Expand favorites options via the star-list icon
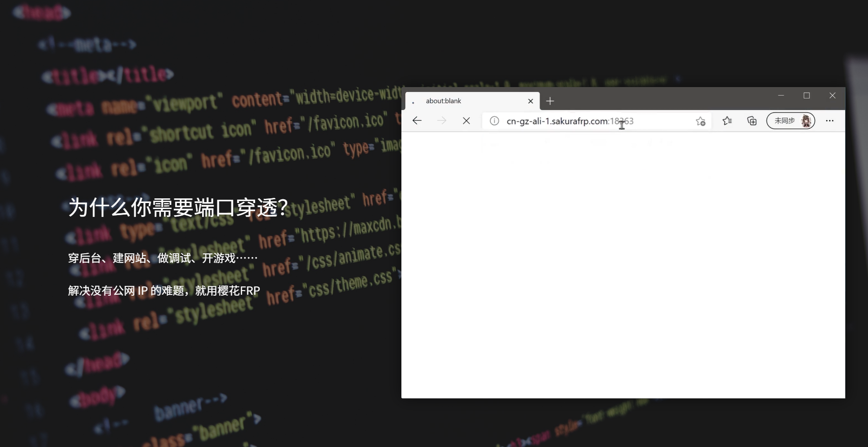Screen dimensions: 868x447 tap(727, 121)
